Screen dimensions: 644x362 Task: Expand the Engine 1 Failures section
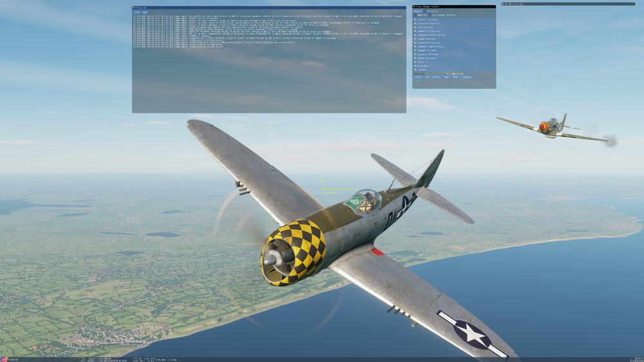[454, 54]
